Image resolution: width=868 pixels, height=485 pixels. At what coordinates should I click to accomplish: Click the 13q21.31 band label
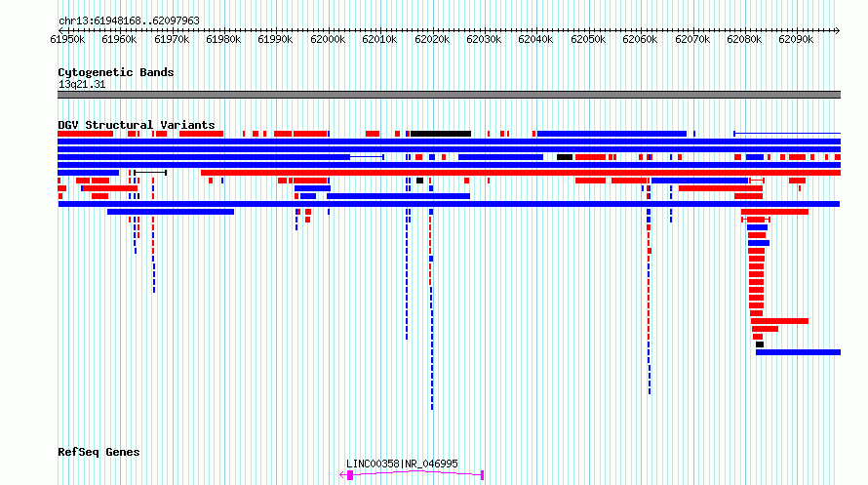click(x=82, y=85)
